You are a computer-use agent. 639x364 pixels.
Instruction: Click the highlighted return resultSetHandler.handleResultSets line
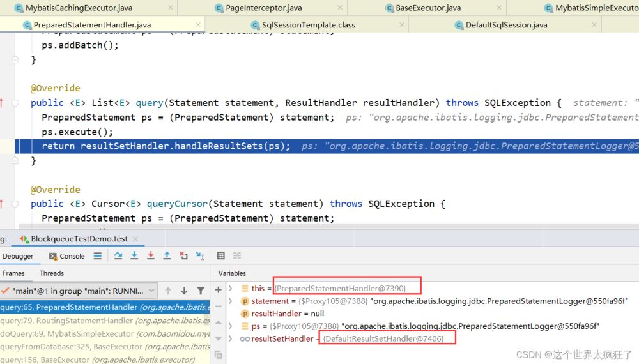click(x=327, y=146)
